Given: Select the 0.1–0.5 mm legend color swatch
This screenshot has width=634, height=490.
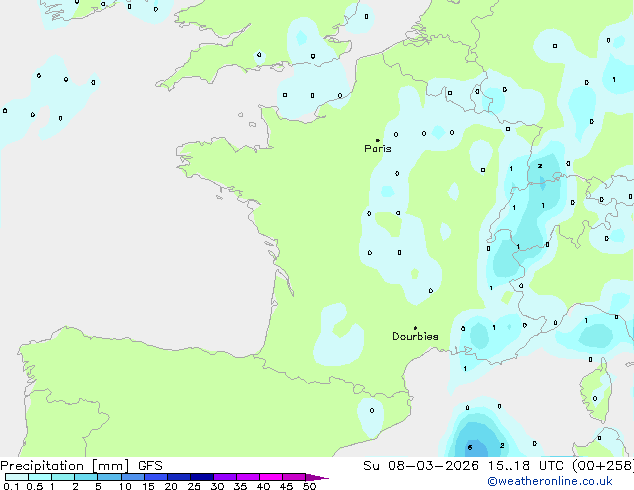Looking at the screenshot, I should coord(17,477).
